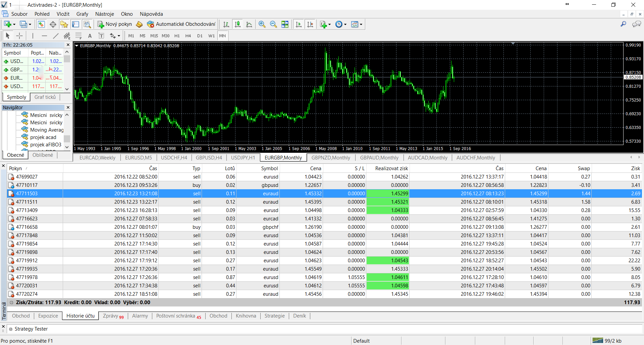The image size is (644, 345).
Task: Open the periodicity clock dropdown
Action: [341, 24]
